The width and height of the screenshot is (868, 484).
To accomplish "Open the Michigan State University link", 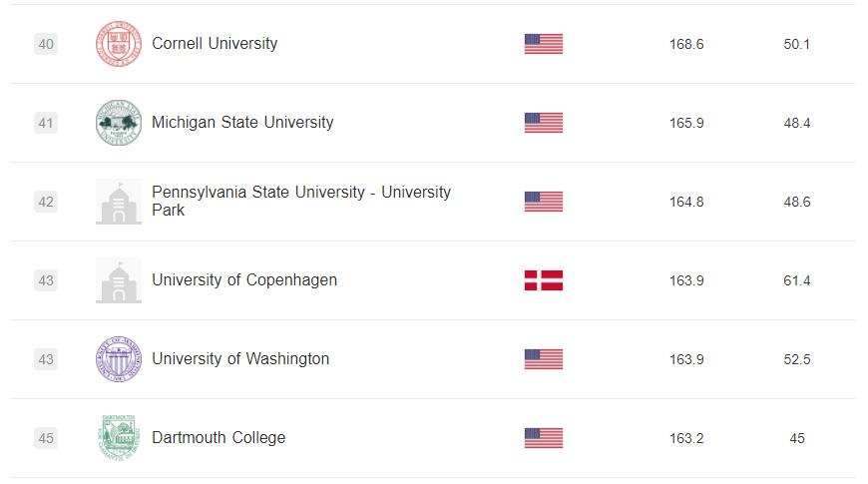I will coord(242,123).
